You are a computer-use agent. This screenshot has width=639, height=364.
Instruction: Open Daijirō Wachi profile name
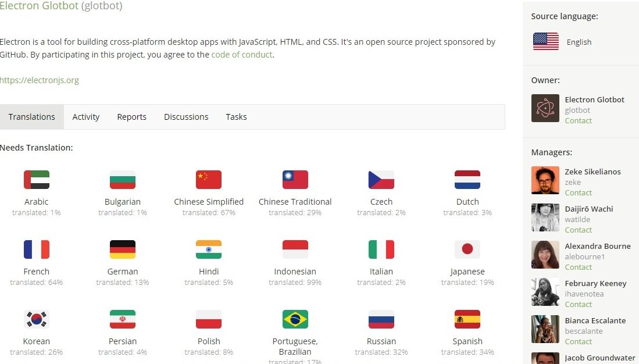click(x=589, y=209)
